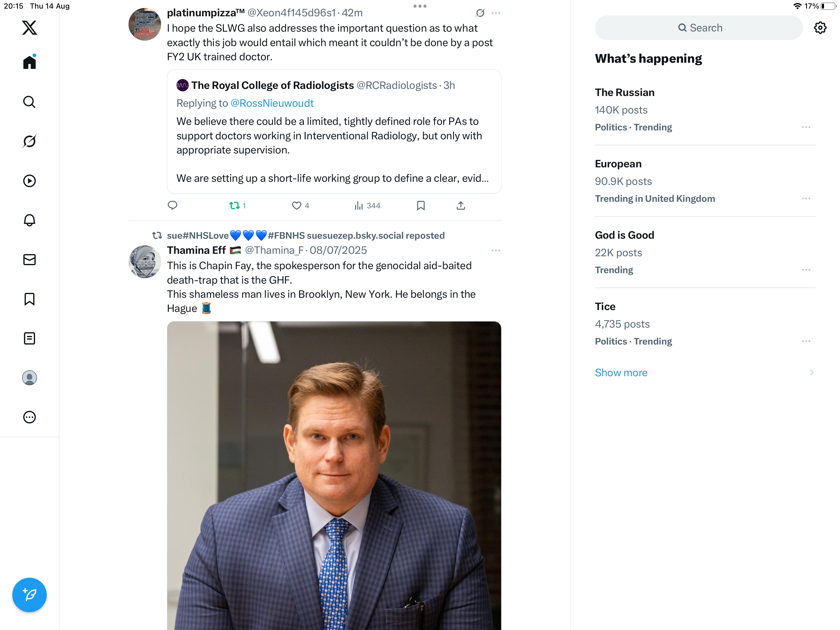This screenshot has width=840, height=630.
Task: Open more options for platinumpizza post
Action: 496,13
